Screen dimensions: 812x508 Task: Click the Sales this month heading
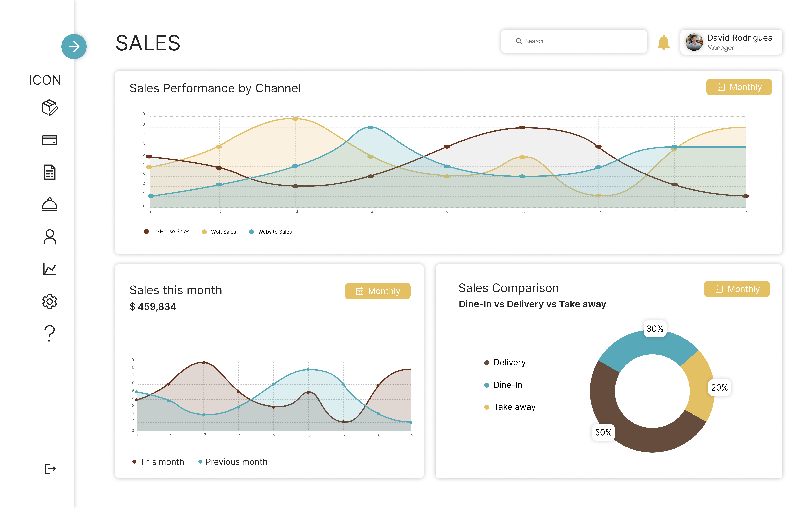pyautogui.click(x=176, y=290)
